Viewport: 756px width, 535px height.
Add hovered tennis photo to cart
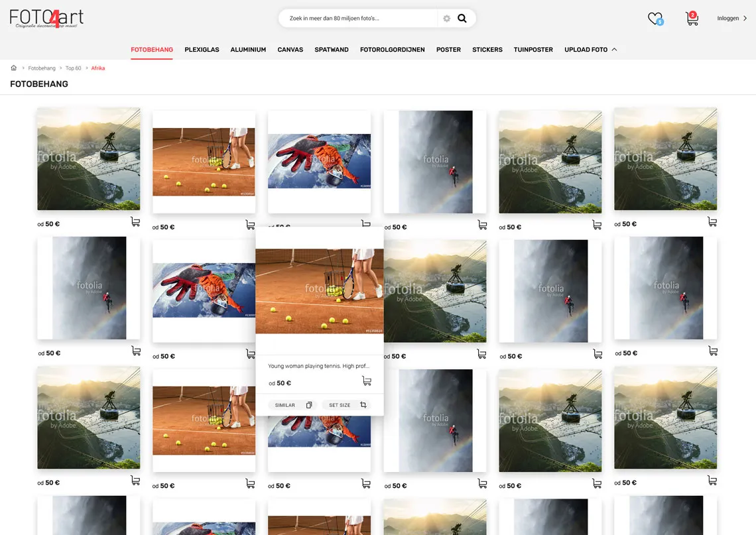click(x=367, y=381)
